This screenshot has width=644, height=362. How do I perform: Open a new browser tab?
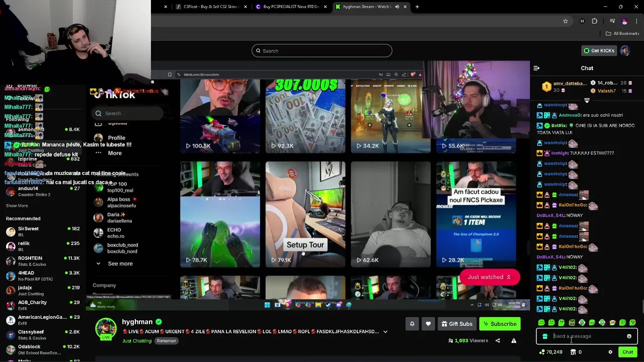click(x=417, y=7)
